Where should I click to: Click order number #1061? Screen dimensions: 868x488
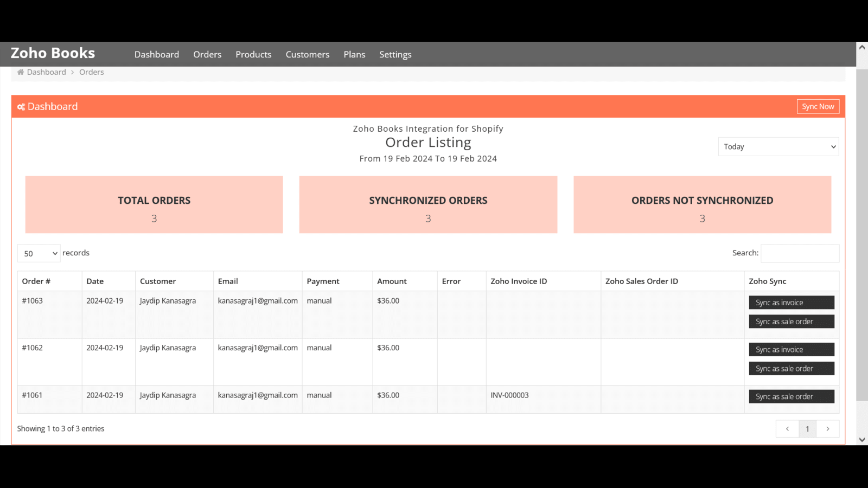click(33, 395)
